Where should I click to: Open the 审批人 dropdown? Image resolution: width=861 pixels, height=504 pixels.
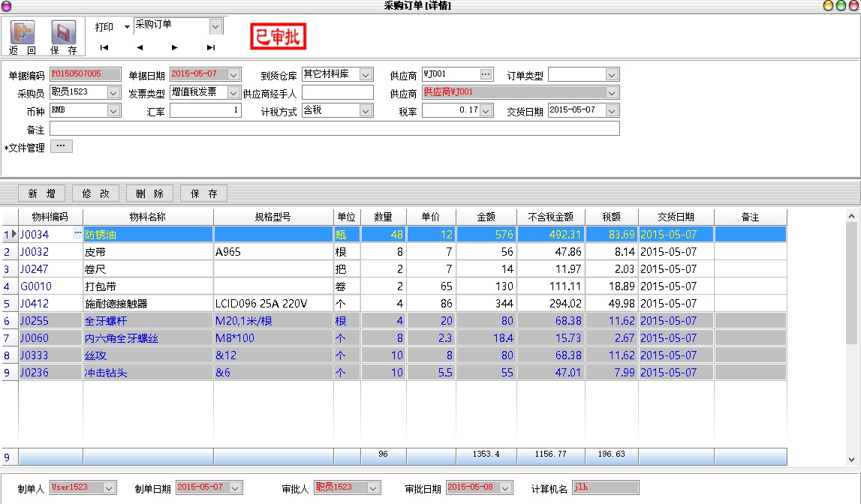[373, 487]
